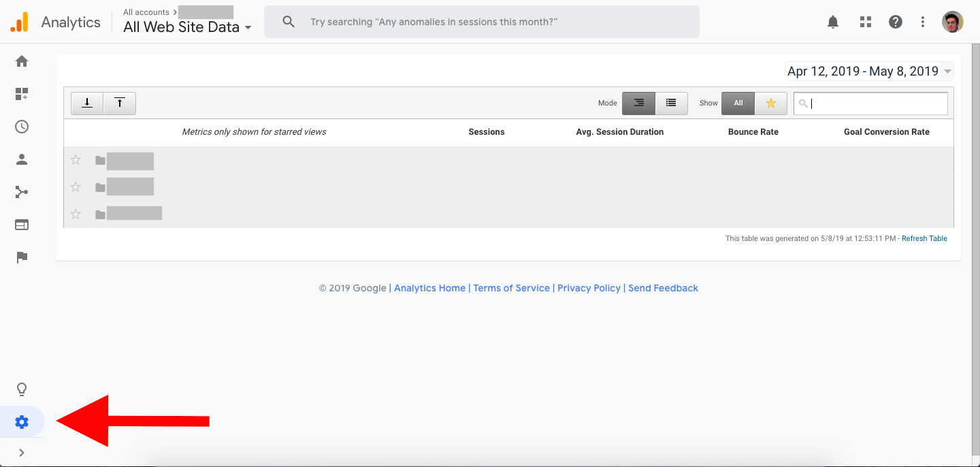Open the three-dot overflow menu
This screenshot has height=467, width=980.
(922, 21)
